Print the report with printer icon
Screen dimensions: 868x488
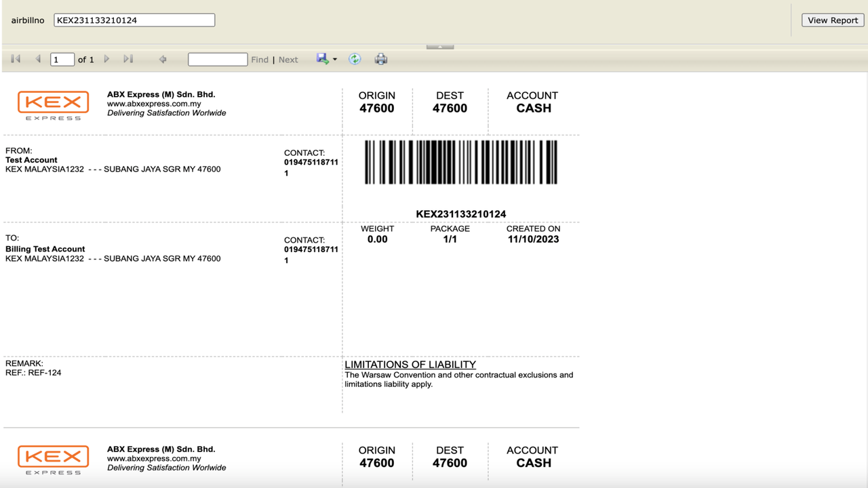[381, 59]
